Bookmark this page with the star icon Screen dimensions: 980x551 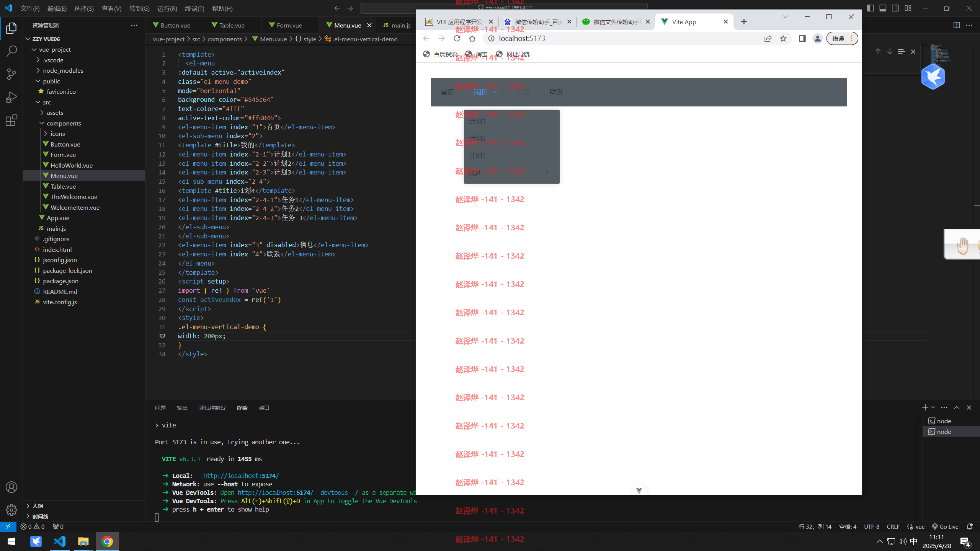(783, 38)
